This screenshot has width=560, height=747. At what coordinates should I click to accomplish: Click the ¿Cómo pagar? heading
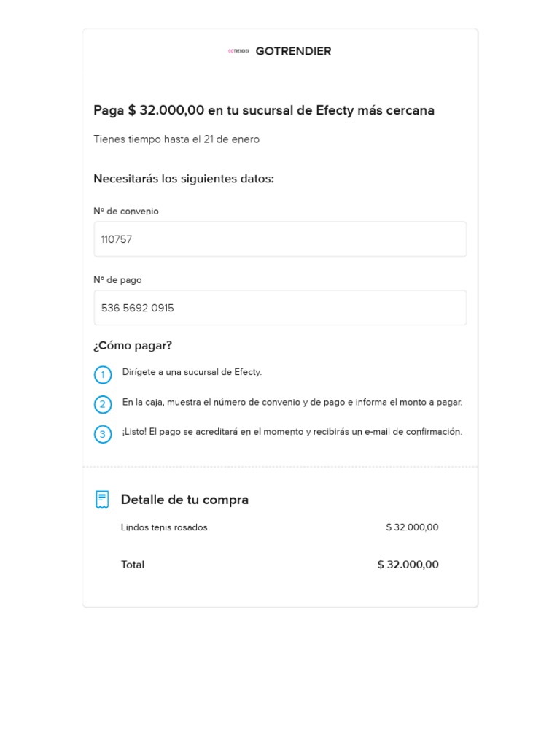pos(133,345)
